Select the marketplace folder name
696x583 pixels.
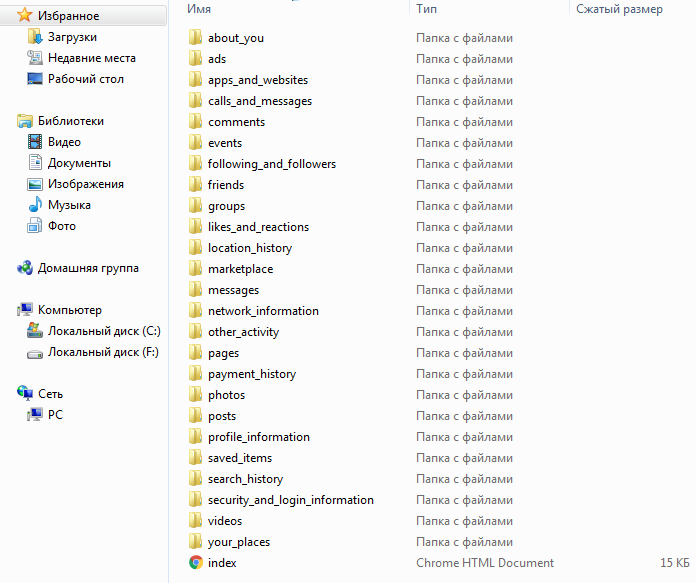240,269
